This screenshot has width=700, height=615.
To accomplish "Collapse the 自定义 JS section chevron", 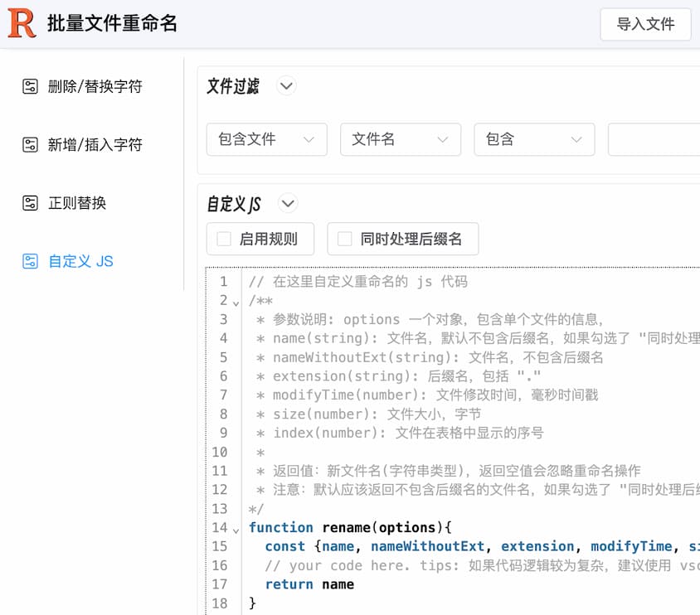I will [x=287, y=203].
